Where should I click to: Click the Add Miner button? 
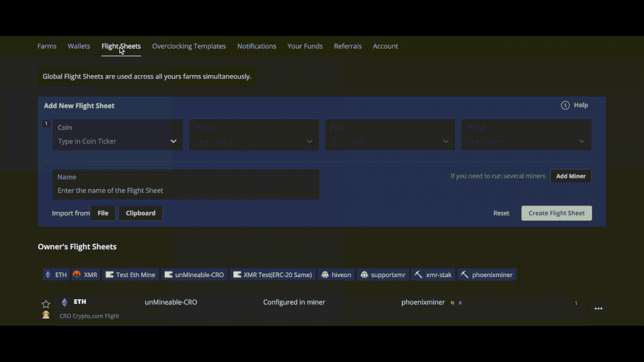pyautogui.click(x=570, y=176)
